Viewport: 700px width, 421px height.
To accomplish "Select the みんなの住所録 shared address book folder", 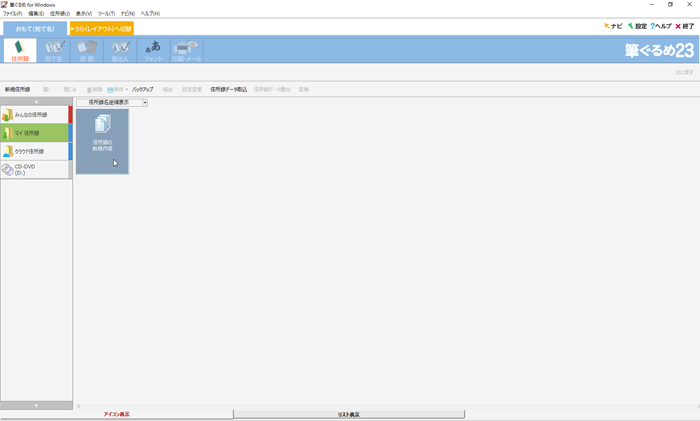I will [35, 115].
